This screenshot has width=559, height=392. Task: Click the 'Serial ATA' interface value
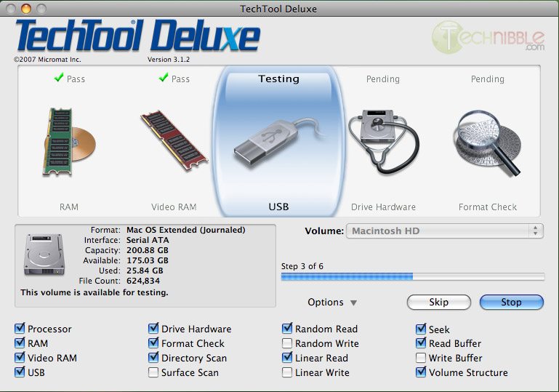148,240
